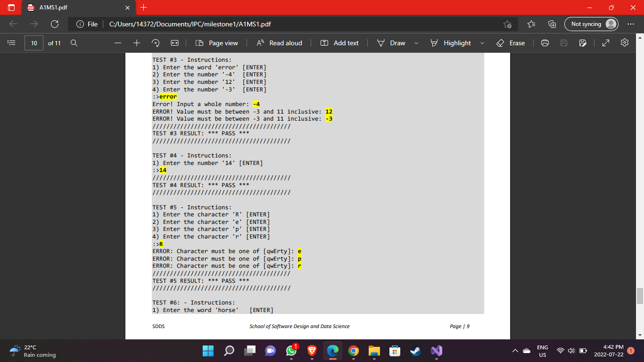This screenshot has width=644, height=362.
Task: Open a new browser tab
Action: click(144, 8)
